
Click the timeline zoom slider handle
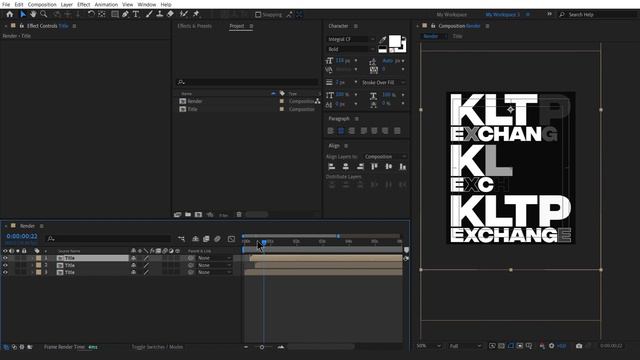(x=262, y=347)
